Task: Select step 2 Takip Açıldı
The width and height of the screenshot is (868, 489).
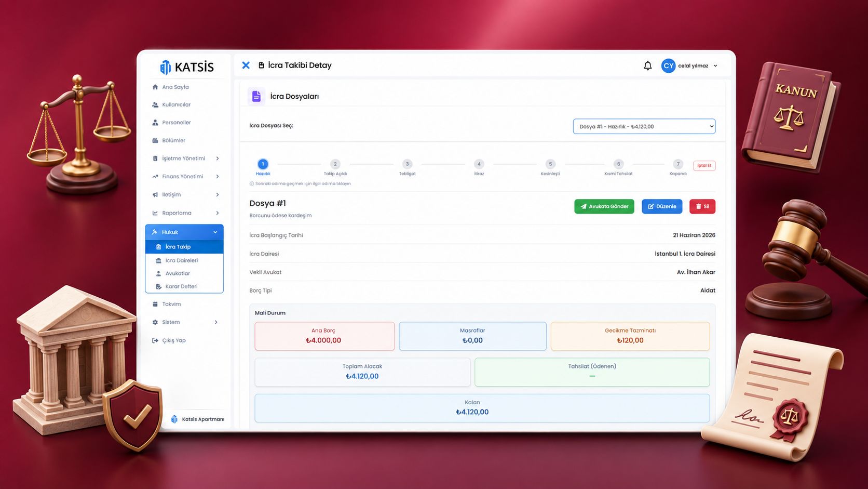Action: coord(335,164)
